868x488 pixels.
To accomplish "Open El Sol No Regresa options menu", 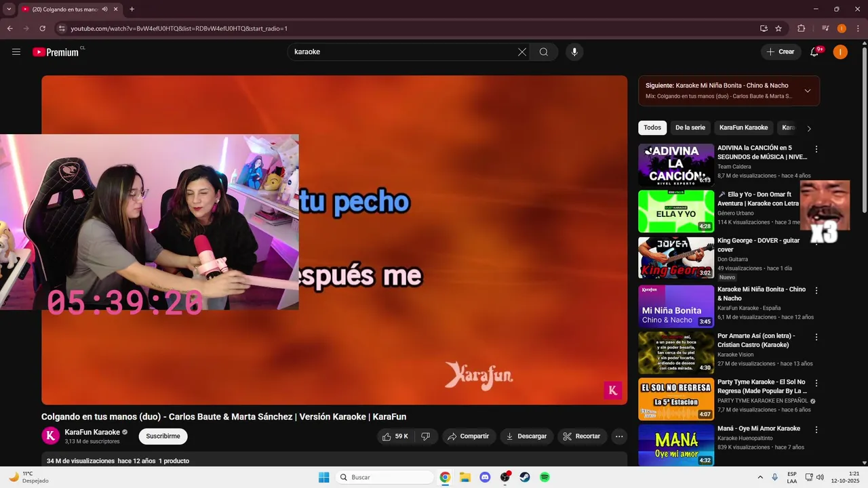I will pyautogui.click(x=816, y=384).
